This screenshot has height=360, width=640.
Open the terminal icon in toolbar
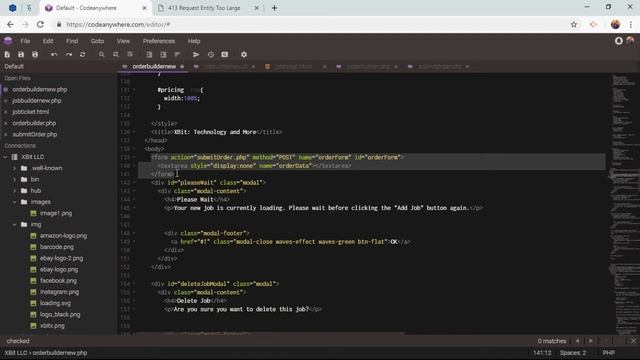click(x=224, y=54)
